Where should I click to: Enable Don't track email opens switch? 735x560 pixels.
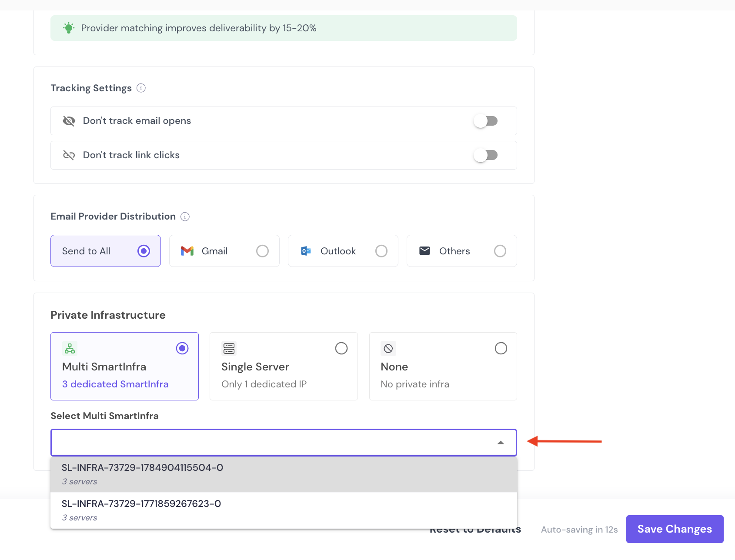(x=485, y=121)
